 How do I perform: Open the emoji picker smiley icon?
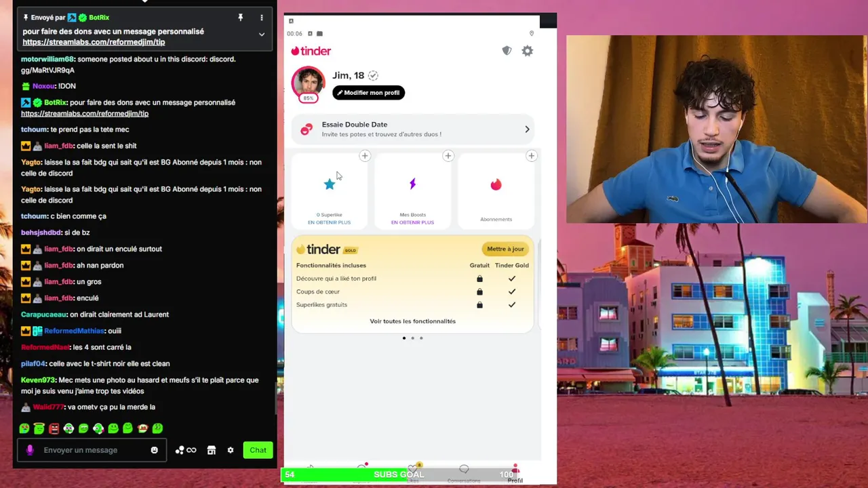click(x=155, y=450)
